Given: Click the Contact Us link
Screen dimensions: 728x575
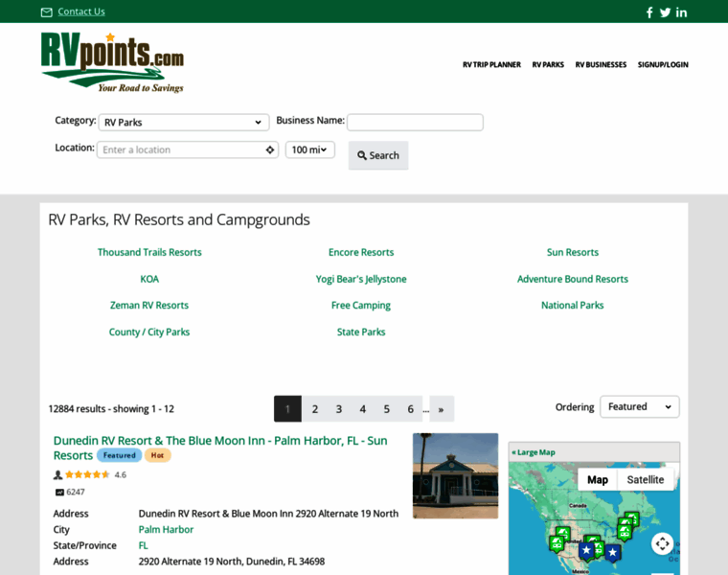Looking at the screenshot, I should [81, 11].
